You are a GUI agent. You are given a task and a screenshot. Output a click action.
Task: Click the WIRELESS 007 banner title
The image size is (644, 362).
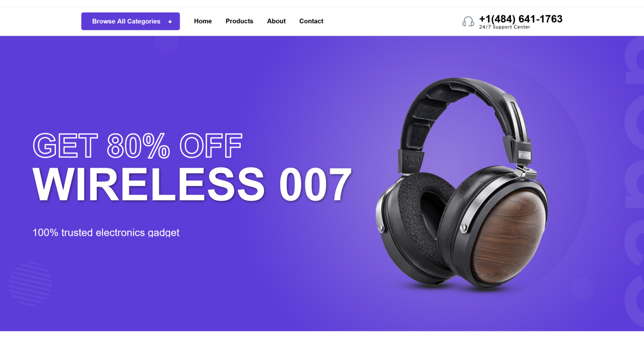pos(192,185)
